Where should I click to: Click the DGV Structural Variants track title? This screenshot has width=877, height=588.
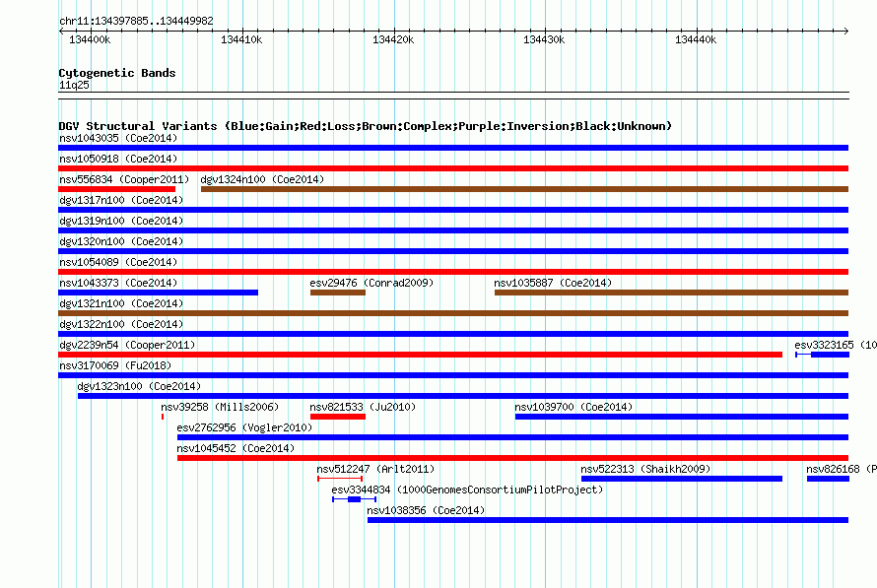366,126
